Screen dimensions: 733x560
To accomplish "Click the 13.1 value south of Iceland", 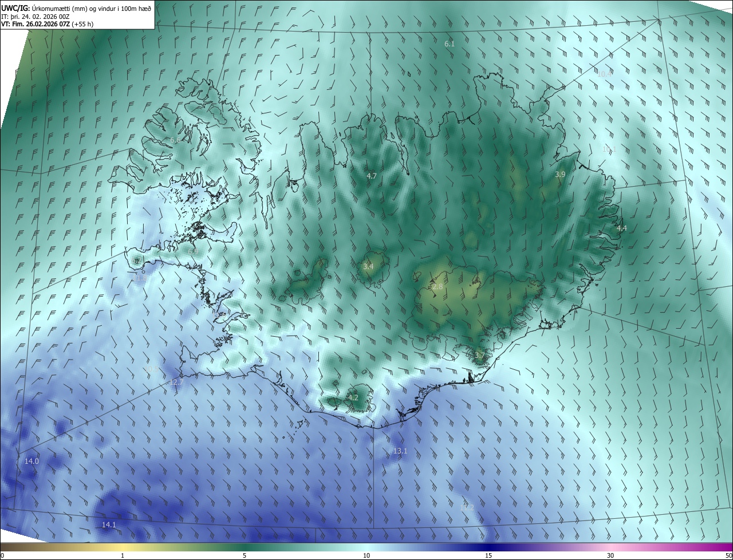I will (400, 451).
